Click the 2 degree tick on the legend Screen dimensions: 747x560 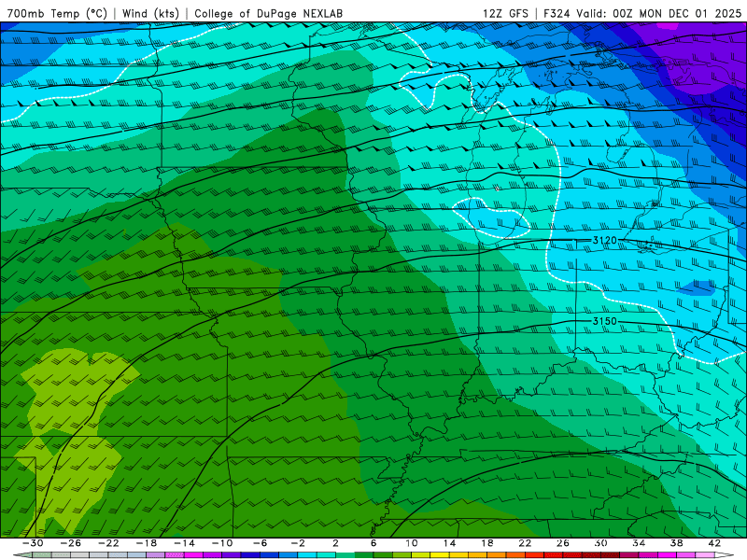335,543
